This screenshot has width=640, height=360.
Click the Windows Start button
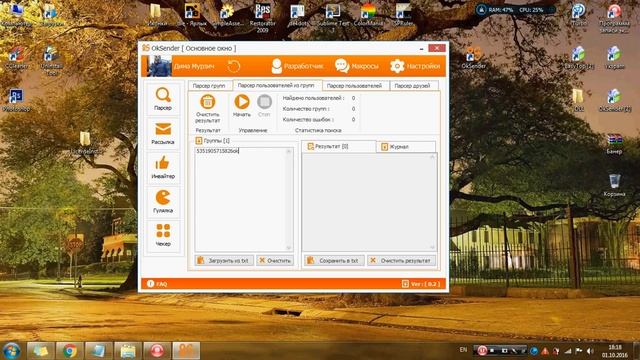tap(11, 351)
